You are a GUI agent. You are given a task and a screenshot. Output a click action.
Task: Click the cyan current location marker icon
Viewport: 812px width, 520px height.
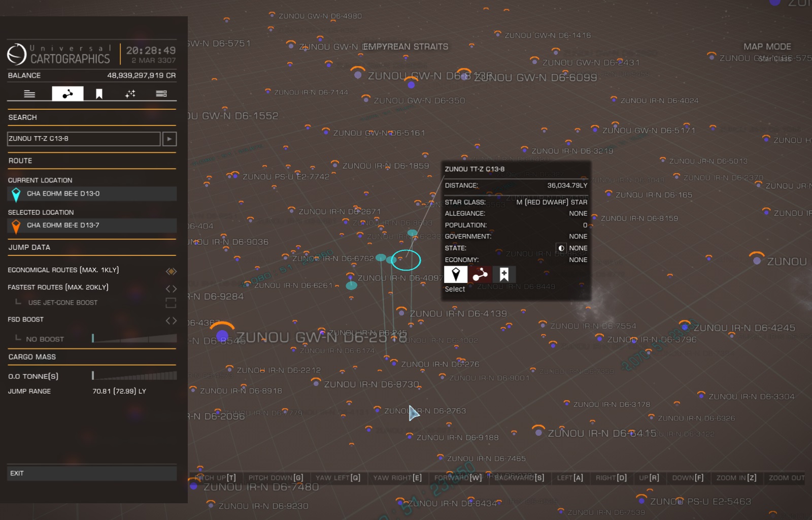[x=16, y=194]
